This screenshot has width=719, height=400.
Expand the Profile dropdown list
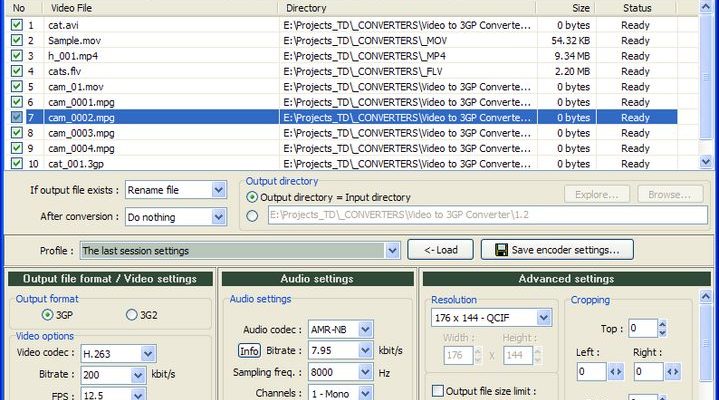(392, 250)
